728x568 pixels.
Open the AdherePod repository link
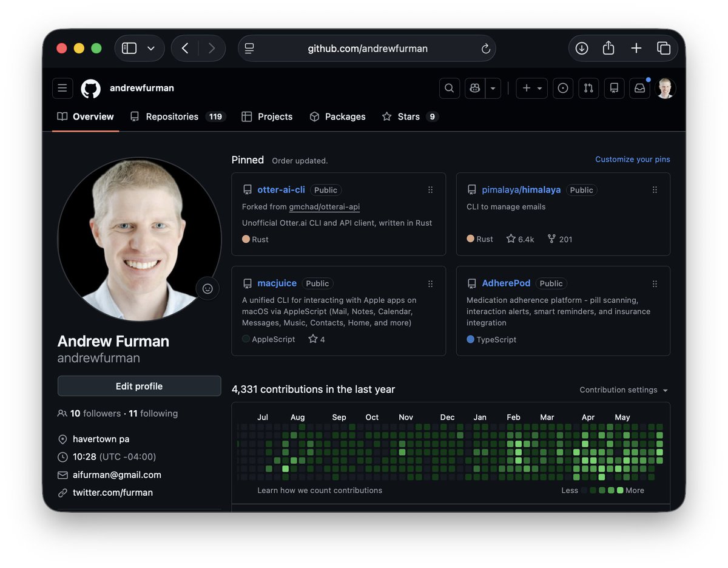tap(506, 283)
